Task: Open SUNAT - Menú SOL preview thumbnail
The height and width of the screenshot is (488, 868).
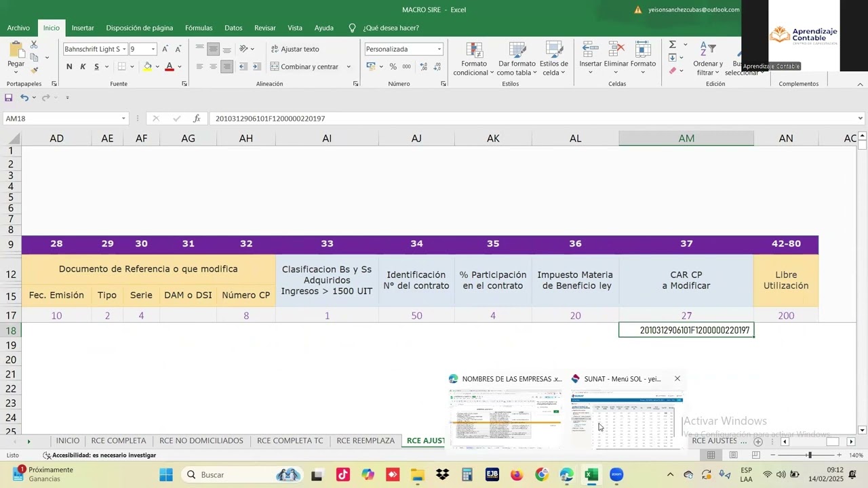Action: [x=625, y=420]
